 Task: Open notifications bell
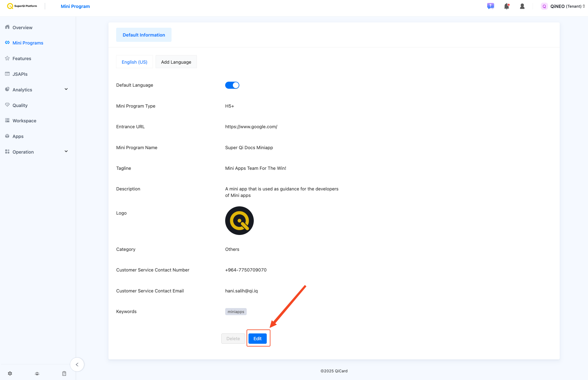pos(507,6)
